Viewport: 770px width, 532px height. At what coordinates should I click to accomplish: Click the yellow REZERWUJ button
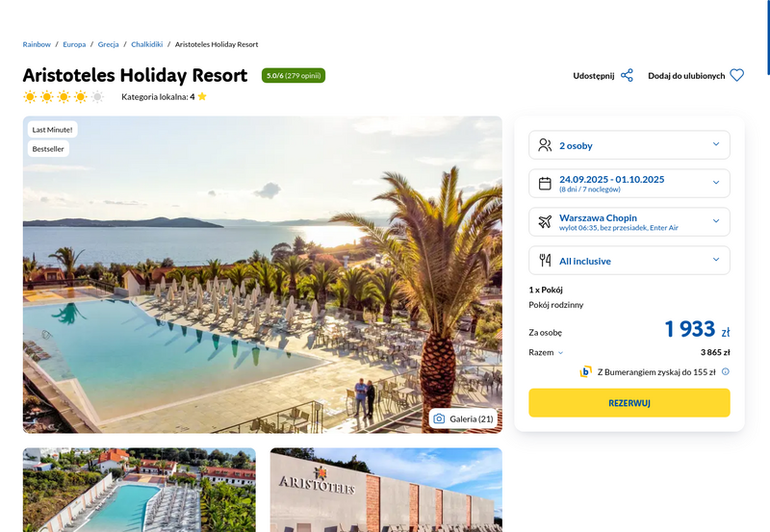tap(629, 403)
